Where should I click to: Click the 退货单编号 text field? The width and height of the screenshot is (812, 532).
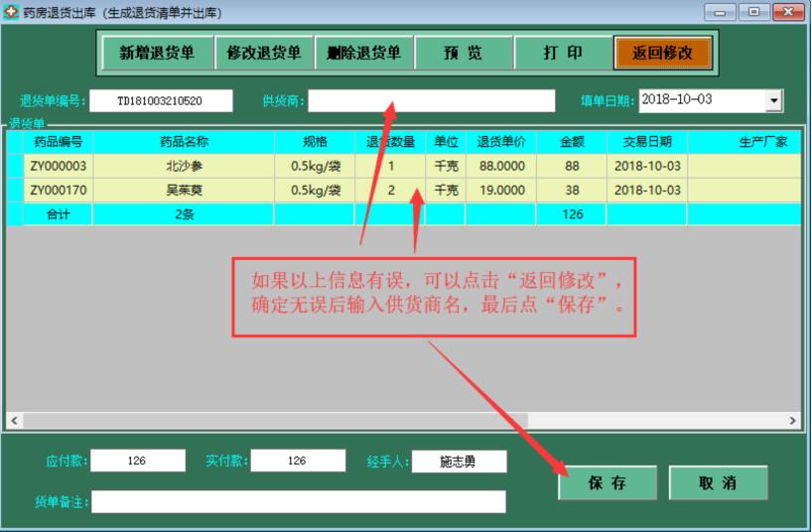[160, 101]
